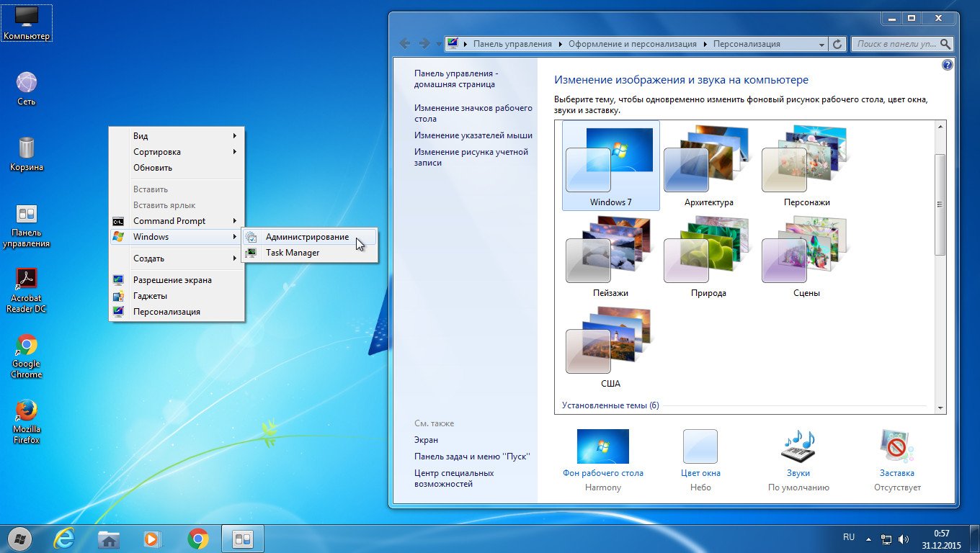Click the refresh button beside the address bar
The image size is (980, 553).
point(837,44)
